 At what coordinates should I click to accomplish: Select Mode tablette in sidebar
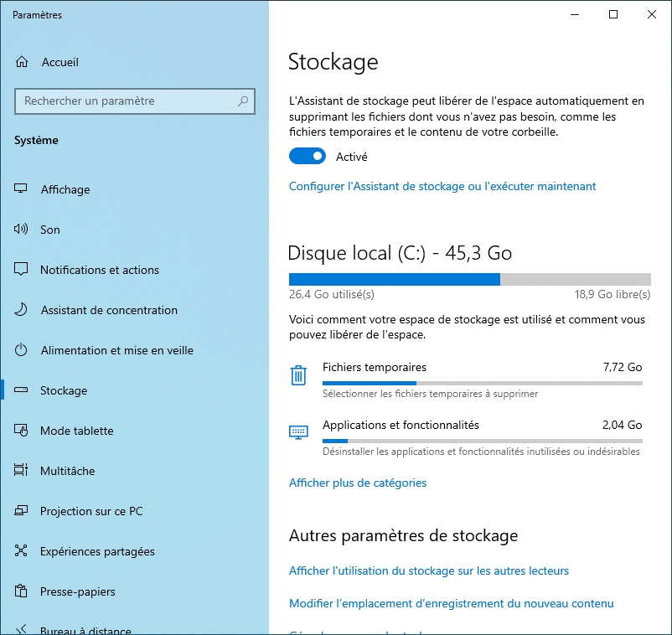pyautogui.click(x=76, y=431)
